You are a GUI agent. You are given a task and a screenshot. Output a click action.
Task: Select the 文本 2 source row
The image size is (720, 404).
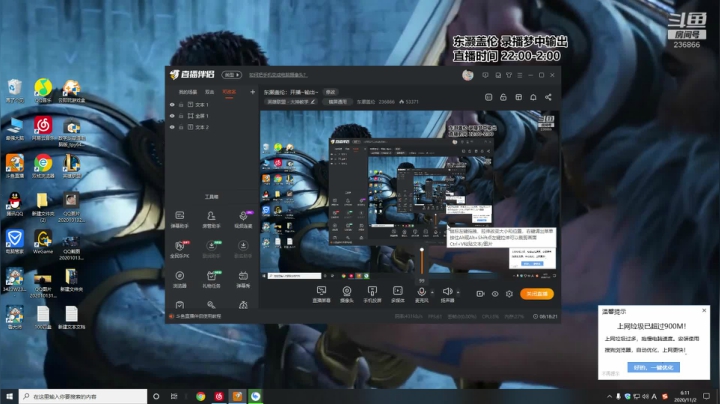[x=212, y=127]
